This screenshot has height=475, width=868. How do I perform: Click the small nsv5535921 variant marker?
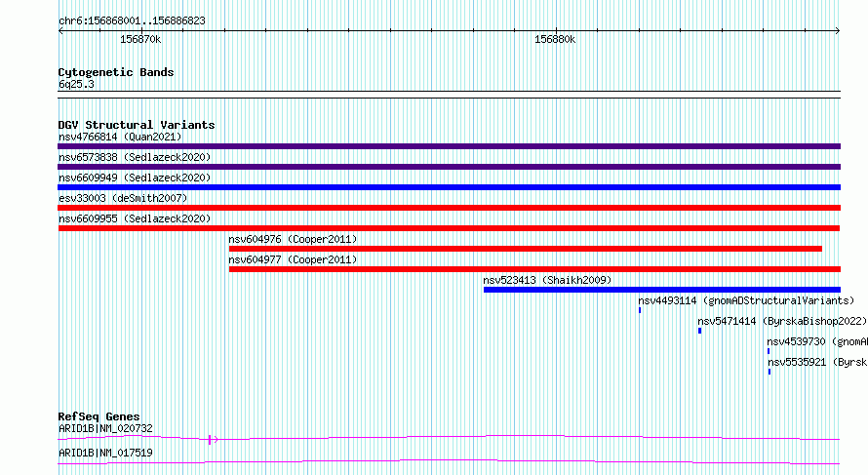[x=769, y=372]
